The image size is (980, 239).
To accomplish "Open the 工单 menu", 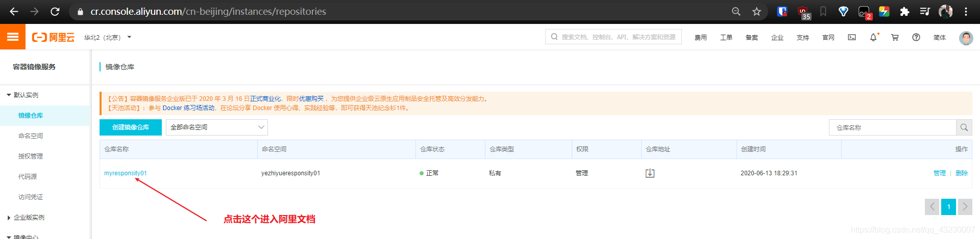I will (x=726, y=37).
